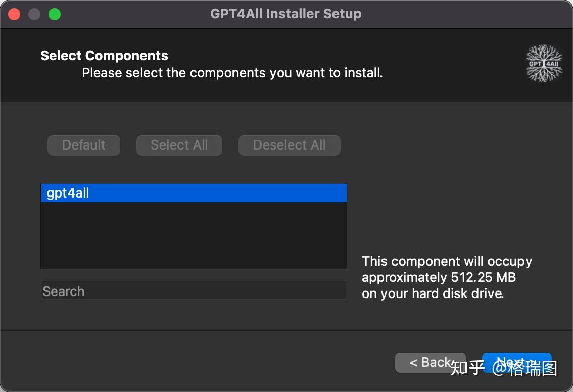Proceed by clicking the Next button

point(516,362)
